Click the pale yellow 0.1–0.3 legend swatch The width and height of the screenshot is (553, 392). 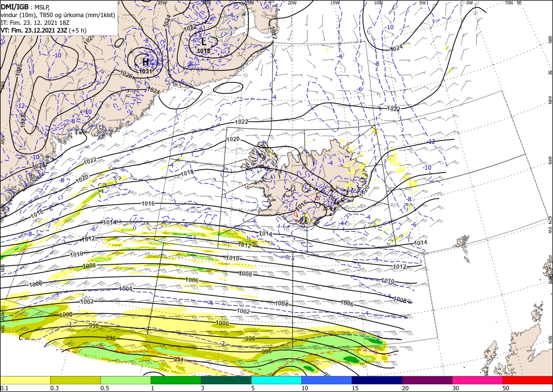point(25,380)
